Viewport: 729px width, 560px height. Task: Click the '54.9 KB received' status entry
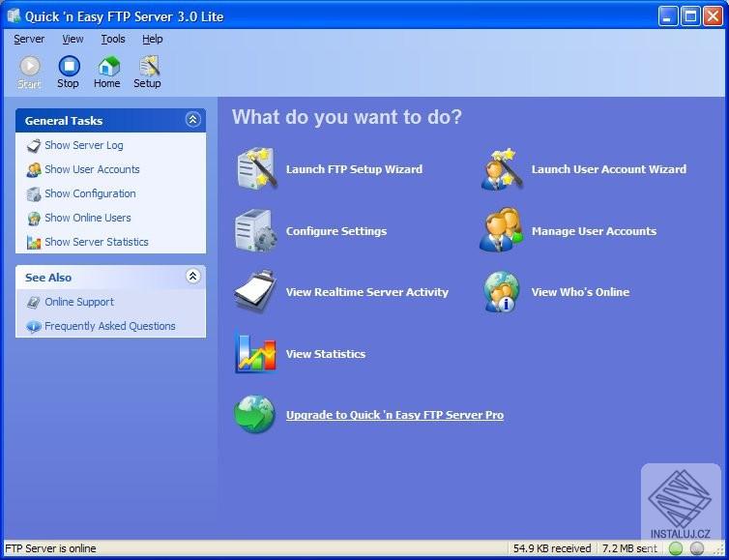(x=552, y=548)
